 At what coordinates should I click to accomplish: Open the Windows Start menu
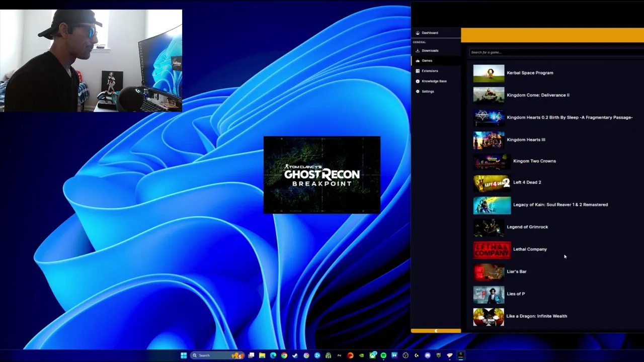click(x=184, y=355)
